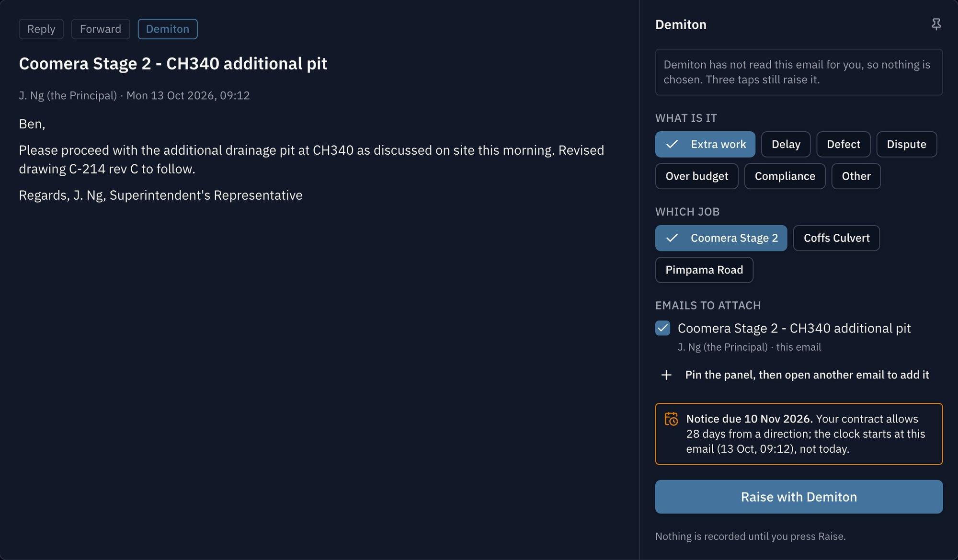958x560 pixels.
Task: Click Raise with Demiton button
Action: point(799,497)
